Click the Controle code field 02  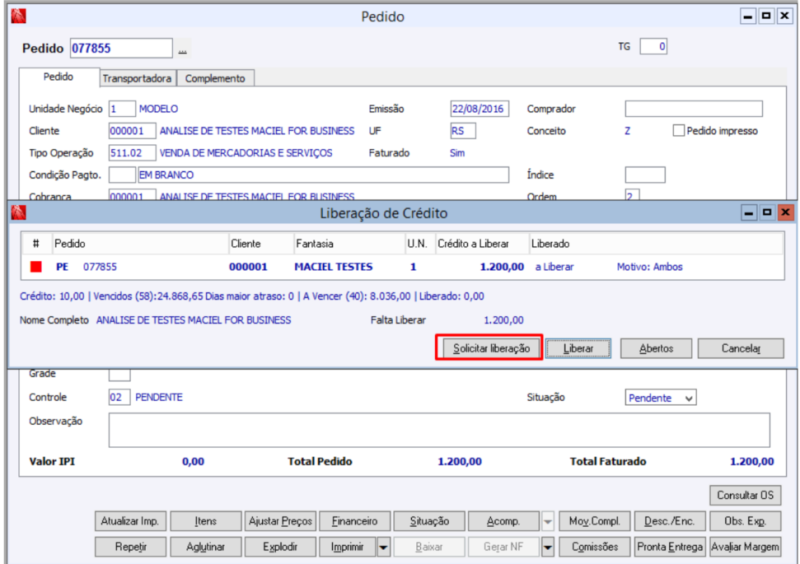(119, 397)
